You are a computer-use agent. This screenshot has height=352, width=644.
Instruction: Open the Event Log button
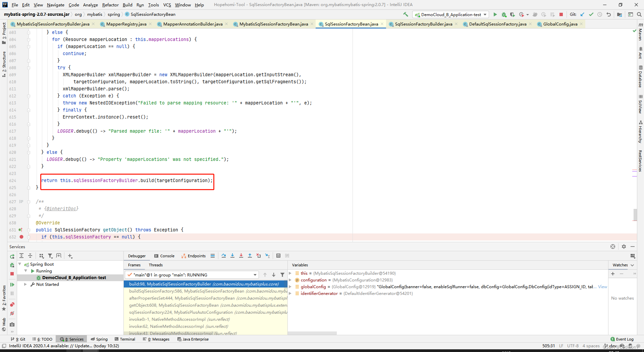pos(622,339)
